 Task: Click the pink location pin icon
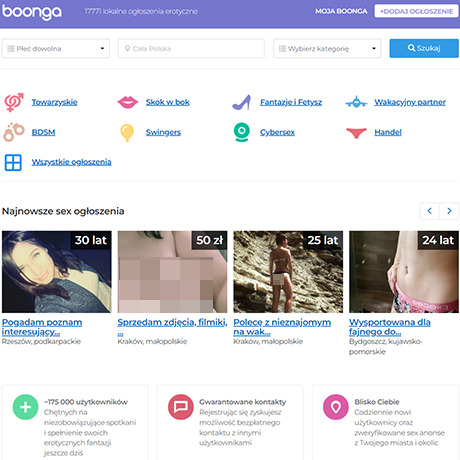pos(336,407)
